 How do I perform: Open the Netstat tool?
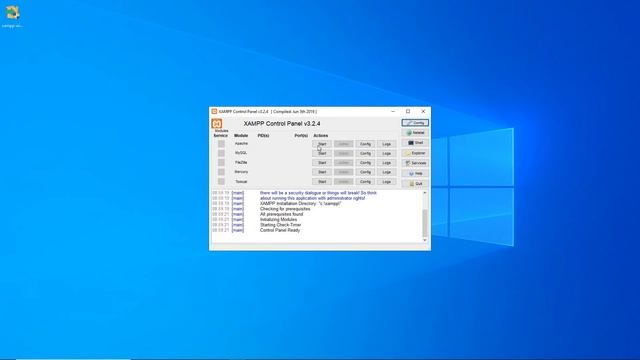415,133
